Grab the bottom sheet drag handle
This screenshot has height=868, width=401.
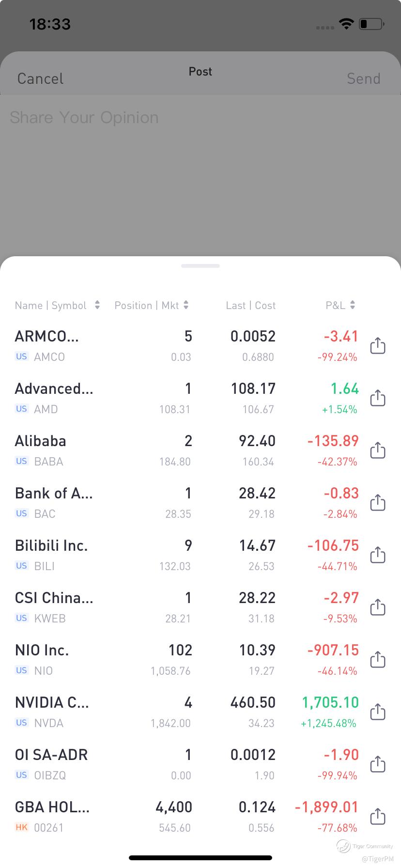(200, 266)
